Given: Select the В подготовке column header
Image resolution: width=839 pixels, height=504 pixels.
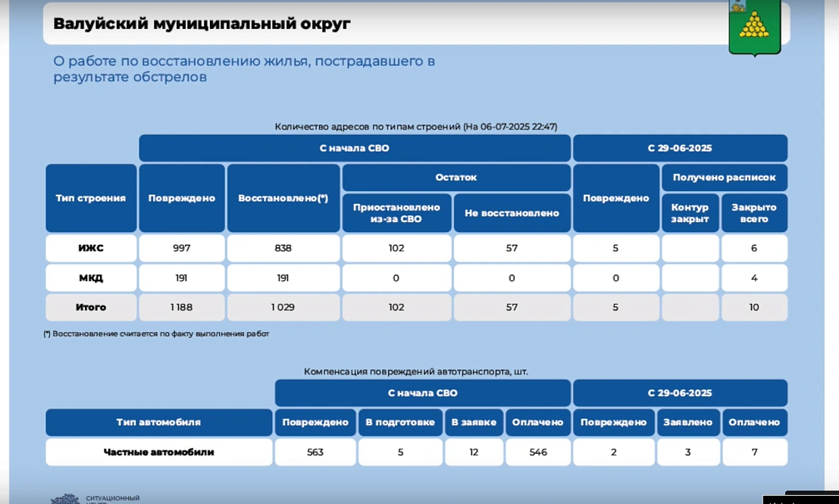Looking at the screenshot, I should 399,422.
